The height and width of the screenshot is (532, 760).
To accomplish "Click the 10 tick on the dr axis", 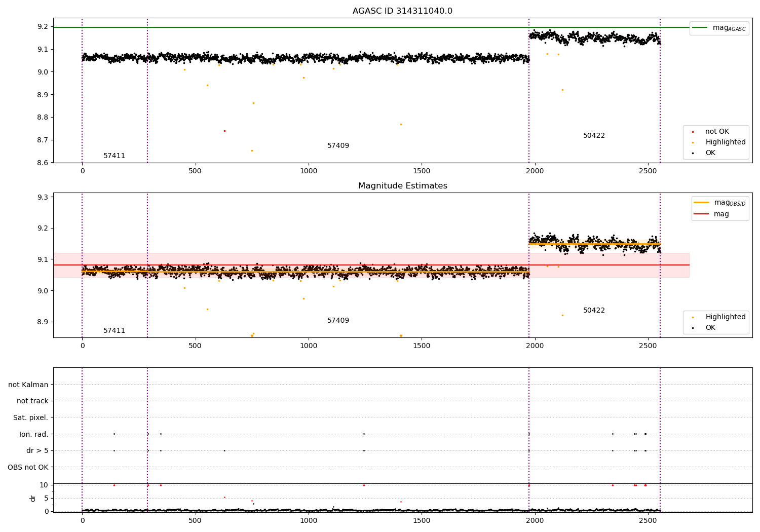I will (x=44, y=485).
